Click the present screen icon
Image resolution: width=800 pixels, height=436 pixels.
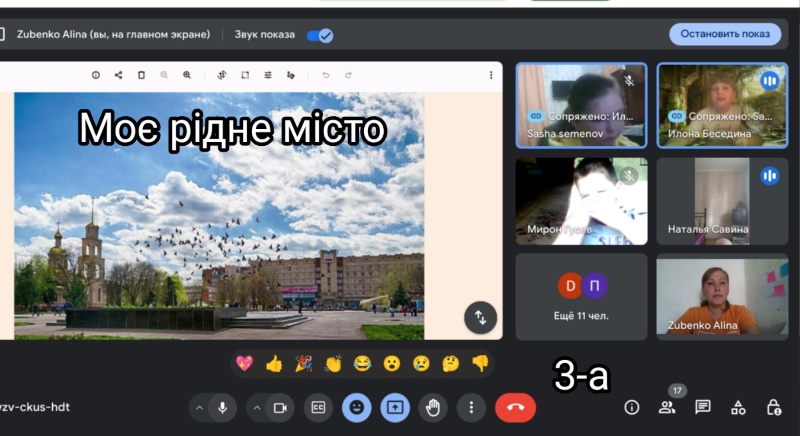point(395,407)
